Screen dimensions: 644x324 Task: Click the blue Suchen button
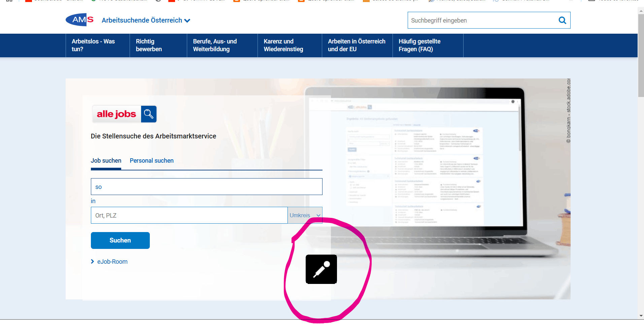[x=120, y=240]
